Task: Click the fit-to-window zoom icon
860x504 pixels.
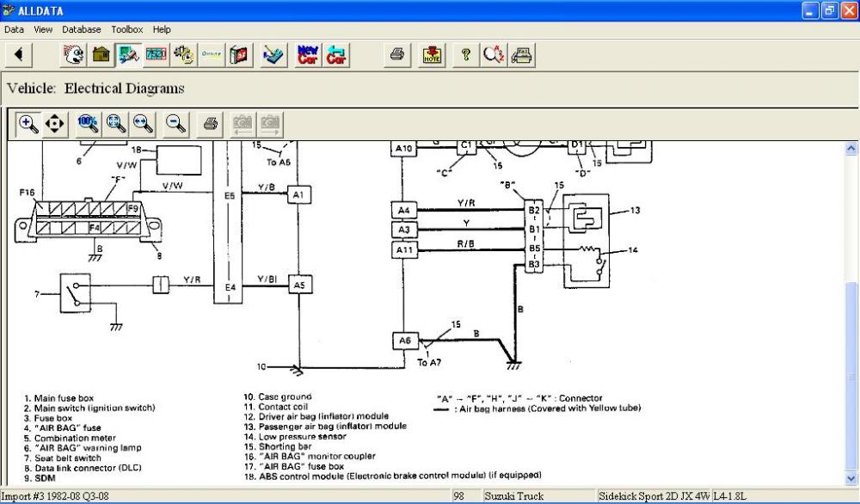Action: [x=116, y=124]
